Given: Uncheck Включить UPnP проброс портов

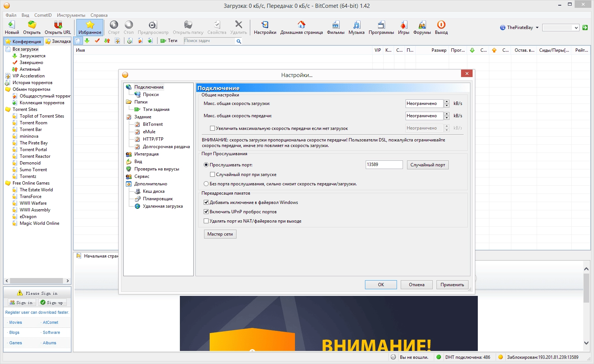Looking at the screenshot, I should tap(206, 212).
